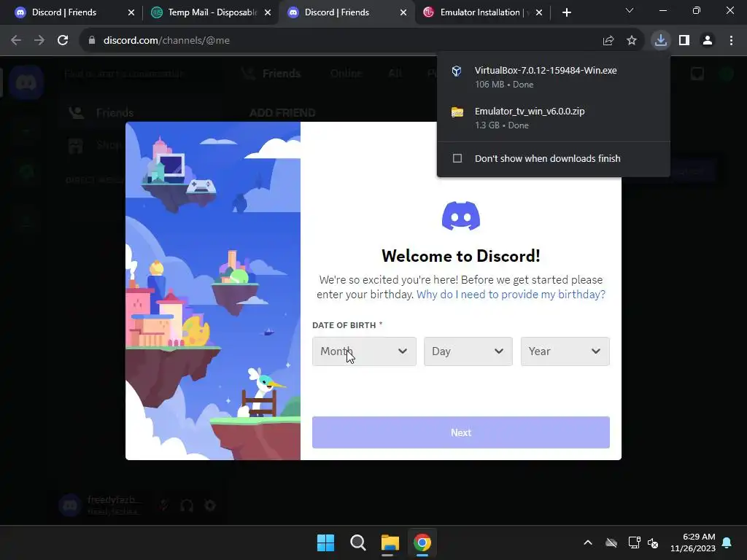Open 'Why do I need to provide my birthday?' link
The image size is (747, 560).
pyautogui.click(x=511, y=295)
